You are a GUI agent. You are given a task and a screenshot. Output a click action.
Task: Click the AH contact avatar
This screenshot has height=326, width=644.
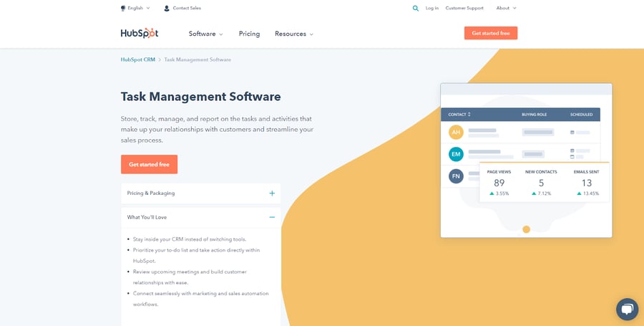456,132
